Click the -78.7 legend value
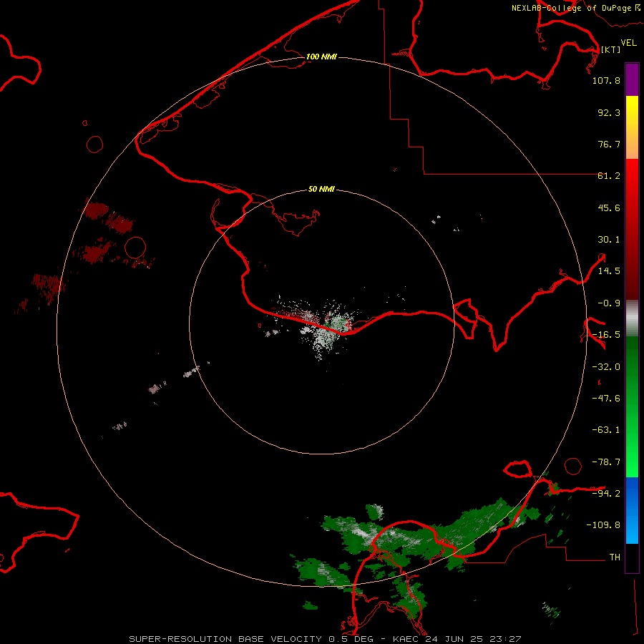Screen dimensions: 644x644 606,462
